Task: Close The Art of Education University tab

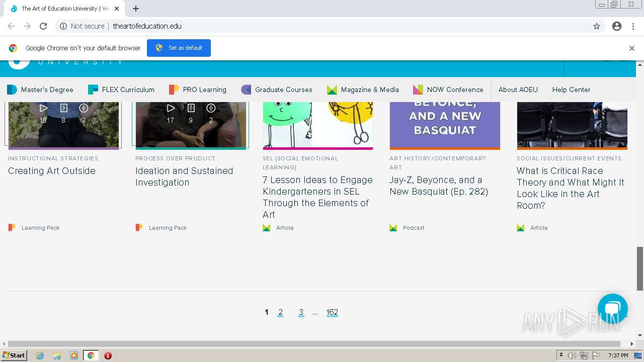Action: [117, 9]
